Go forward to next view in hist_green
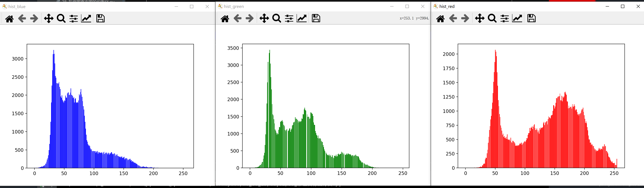Screen dimensions: 644x188 tap(249, 18)
